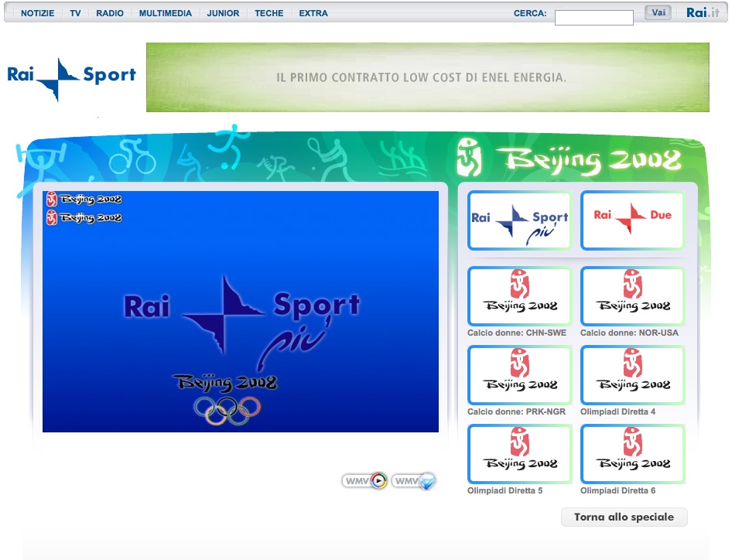Click the 'Olimpiadi Diretta 6' caption
Viewport: 732px width, 560px height.
click(x=617, y=490)
